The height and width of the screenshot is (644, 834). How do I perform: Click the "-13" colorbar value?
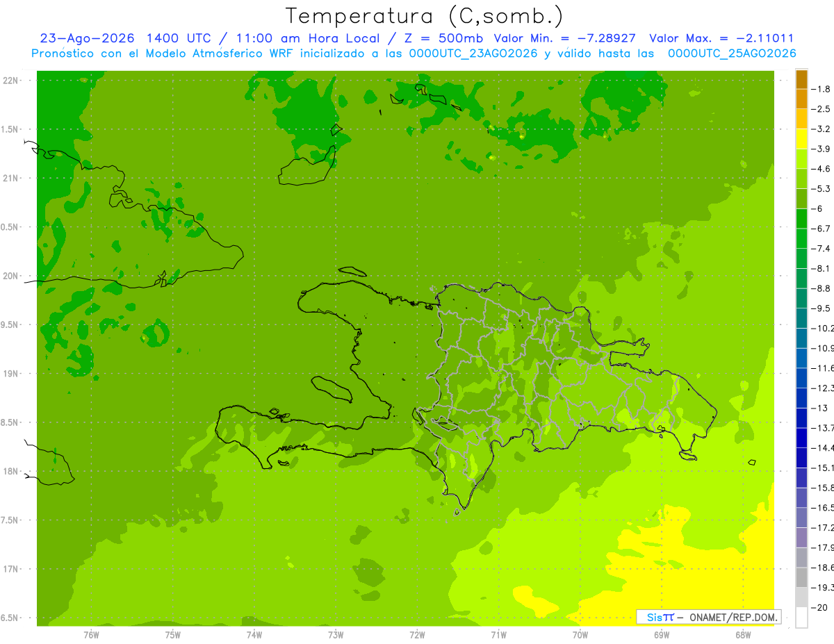point(820,408)
